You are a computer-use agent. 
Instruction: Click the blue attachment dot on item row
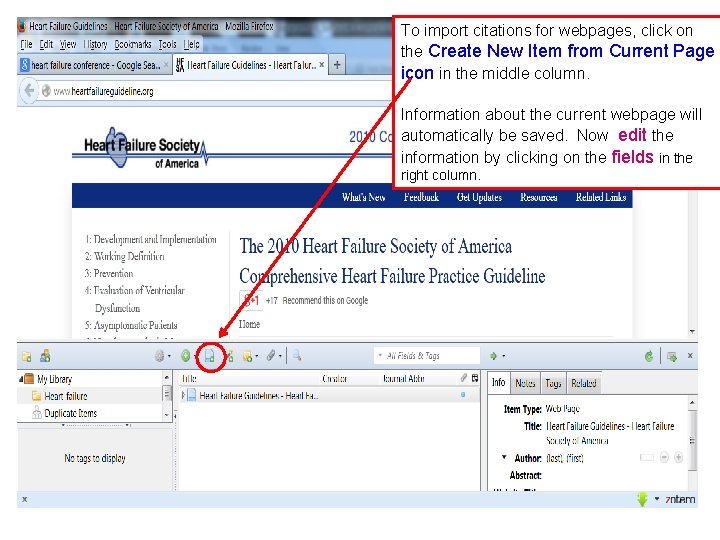(x=463, y=394)
